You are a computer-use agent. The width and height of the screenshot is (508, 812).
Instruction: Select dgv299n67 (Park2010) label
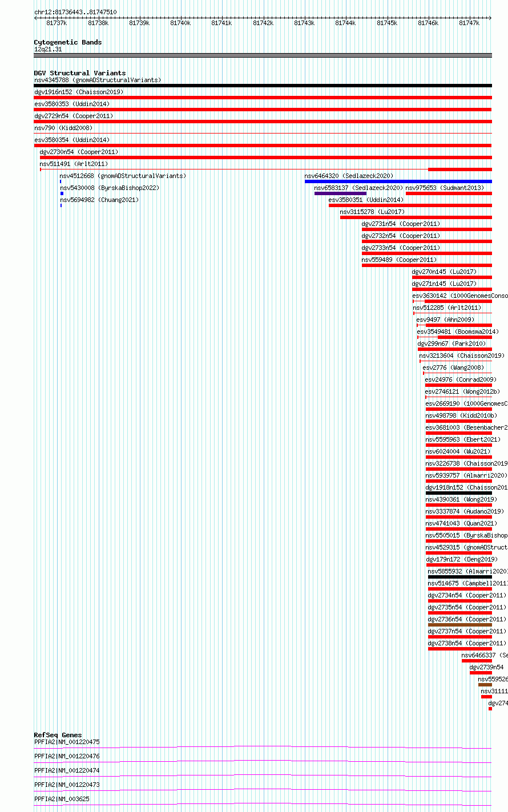(451, 344)
